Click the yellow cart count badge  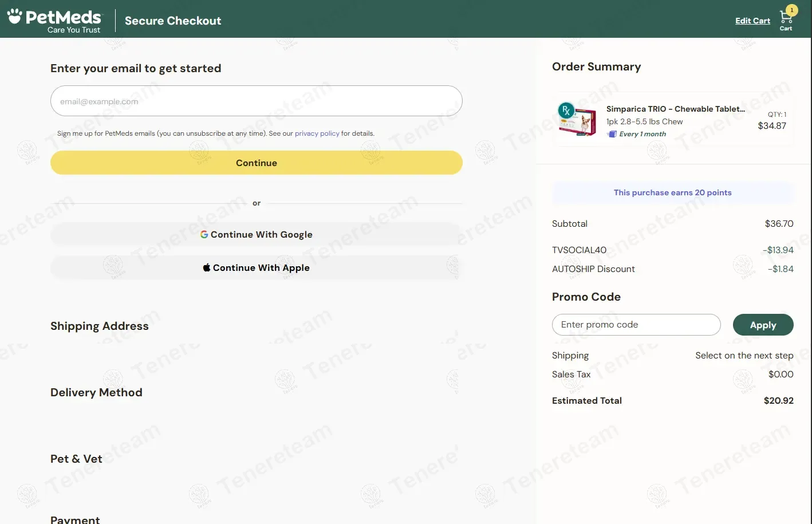[792, 10]
